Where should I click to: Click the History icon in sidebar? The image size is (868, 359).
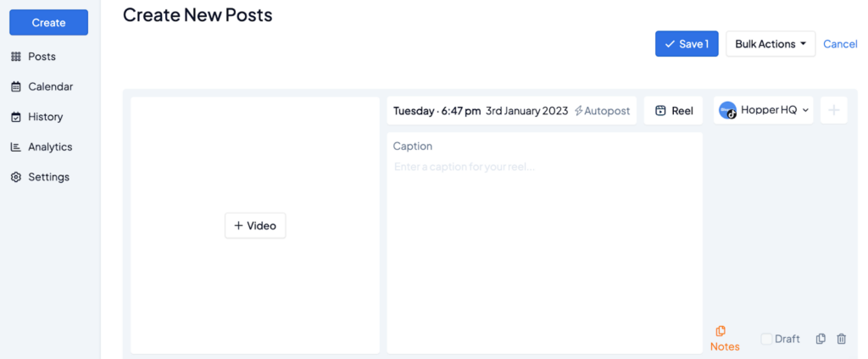click(x=15, y=117)
